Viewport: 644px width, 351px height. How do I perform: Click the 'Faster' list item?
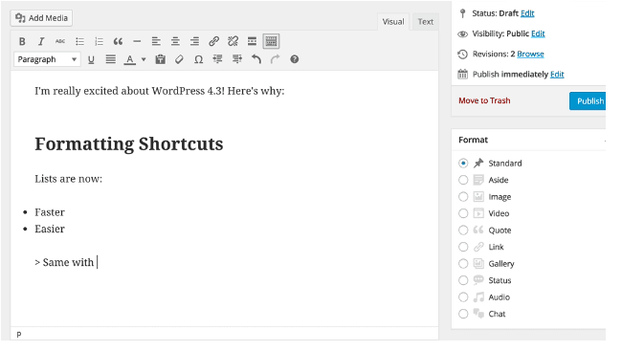coord(50,212)
